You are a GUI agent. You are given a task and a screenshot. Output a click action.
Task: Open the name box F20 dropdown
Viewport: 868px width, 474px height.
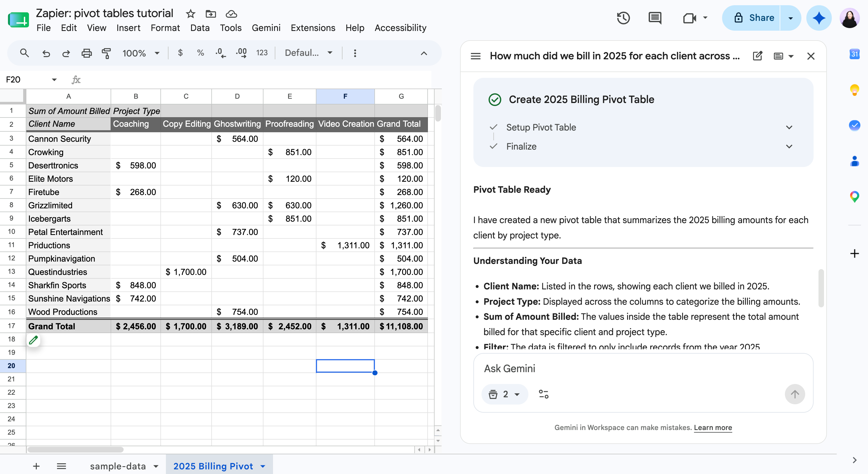click(54, 80)
